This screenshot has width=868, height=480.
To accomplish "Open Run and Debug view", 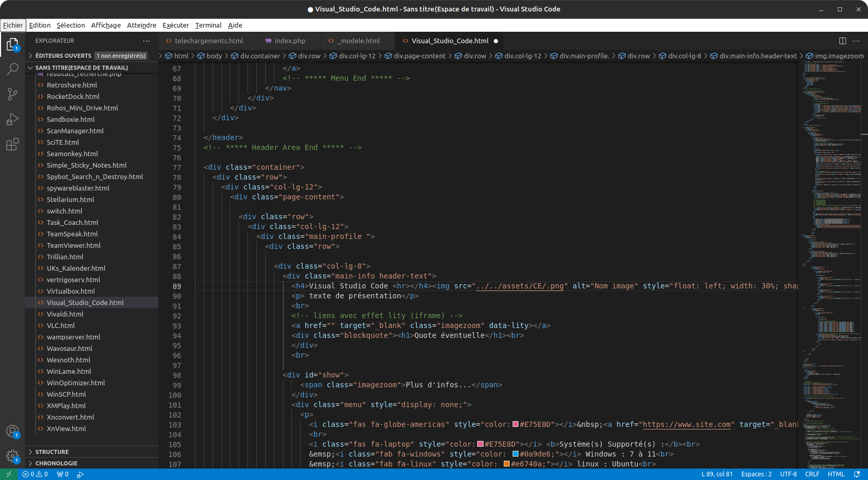I will point(12,119).
